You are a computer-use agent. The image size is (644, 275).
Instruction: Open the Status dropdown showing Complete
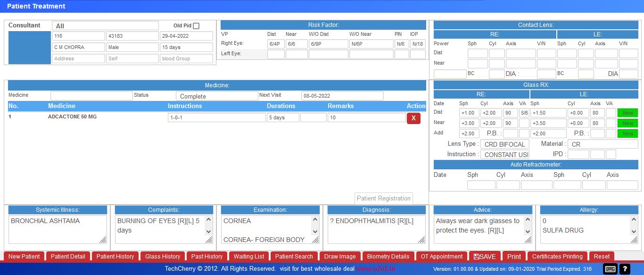tap(217, 96)
